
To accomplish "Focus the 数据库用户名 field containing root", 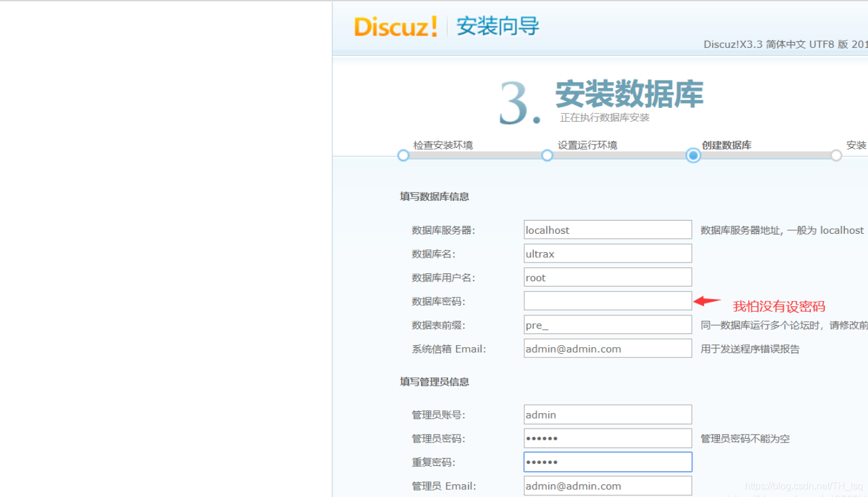I will click(608, 278).
